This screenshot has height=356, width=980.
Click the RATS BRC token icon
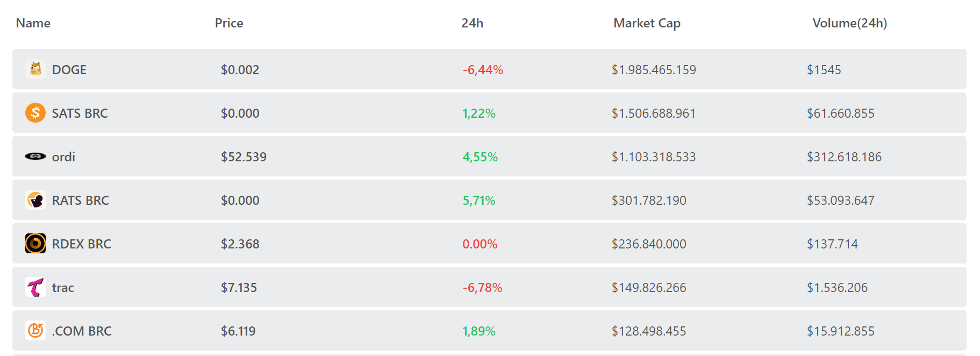pyautogui.click(x=35, y=200)
